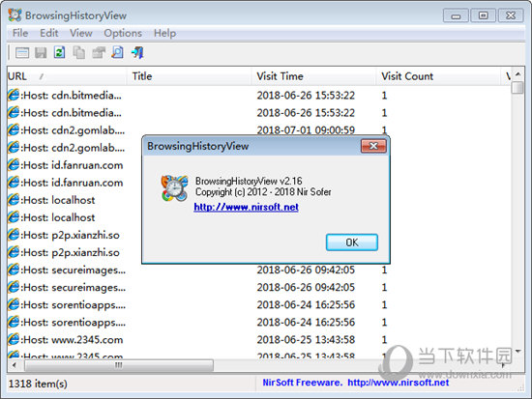Image resolution: width=532 pixels, height=399 pixels.
Task: Click the Copy Selected Items icon
Action: [78, 52]
